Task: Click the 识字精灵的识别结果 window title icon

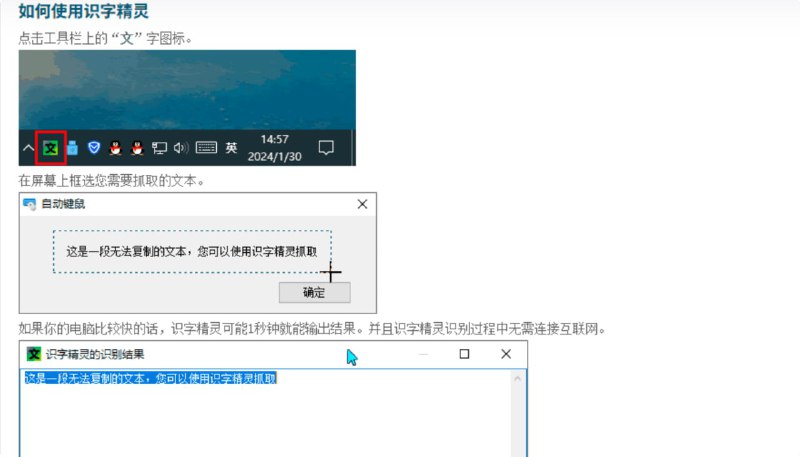Action: coord(33,354)
